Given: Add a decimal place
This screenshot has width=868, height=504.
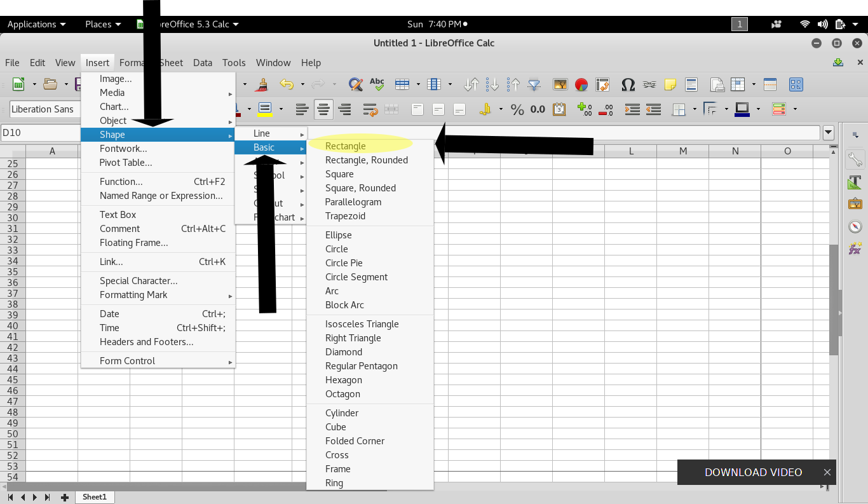Looking at the screenshot, I should pyautogui.click(x=585, y=109).
